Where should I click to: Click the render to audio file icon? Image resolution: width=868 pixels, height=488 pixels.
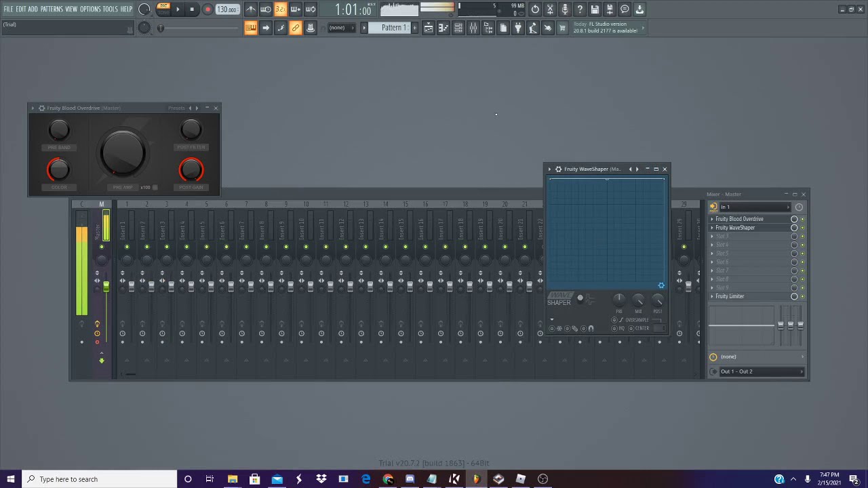click(x=610, y=9)
